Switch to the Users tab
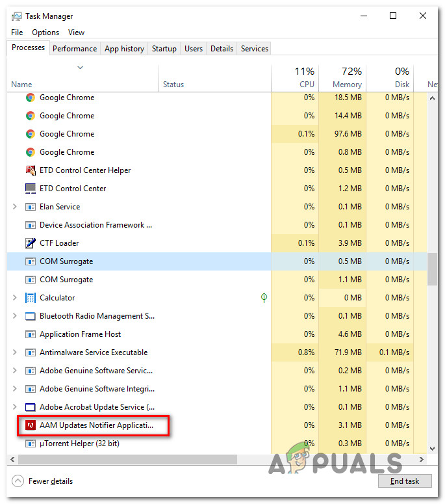 coord(194,49)
